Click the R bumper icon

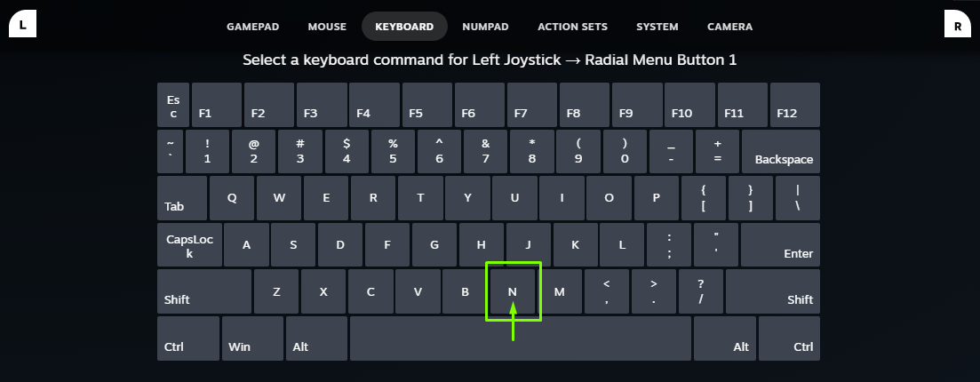(x=957, y=26)
